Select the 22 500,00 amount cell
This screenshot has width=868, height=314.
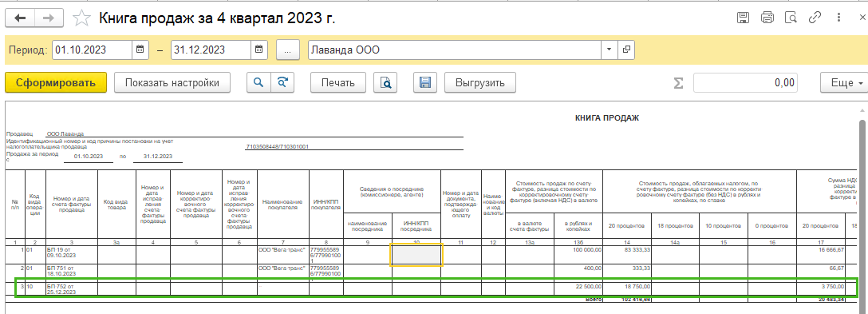click(578, 289)
